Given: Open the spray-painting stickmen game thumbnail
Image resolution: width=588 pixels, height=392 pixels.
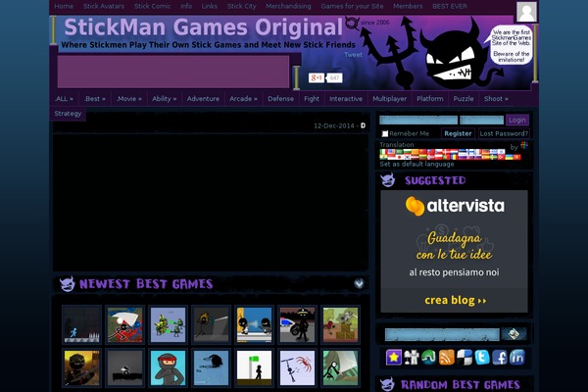Looking at the screenshot, I should [254, 324].
